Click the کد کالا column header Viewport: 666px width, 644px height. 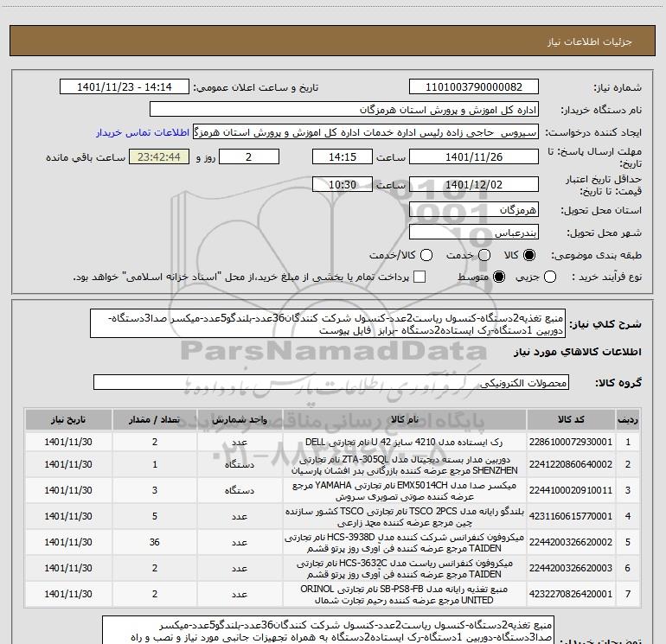click(x=571, y=420)
